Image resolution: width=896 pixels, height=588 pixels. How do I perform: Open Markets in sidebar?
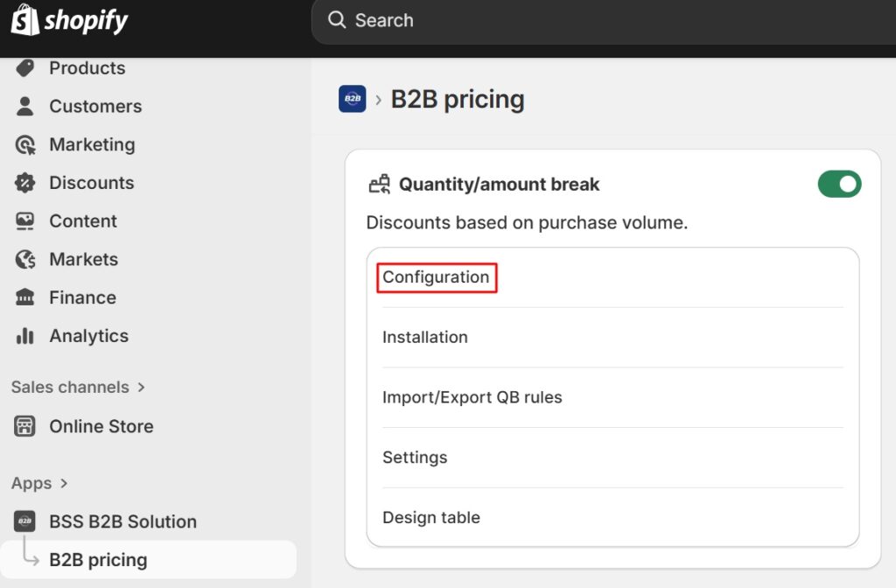coord(83,259)
